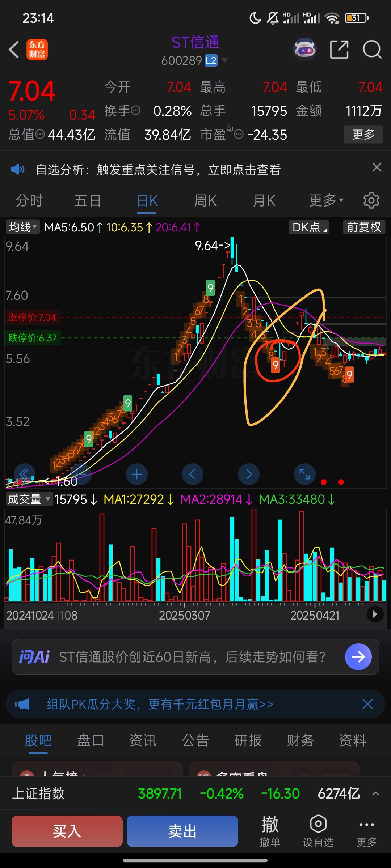
Task: Switch to 五日 chart tab
Action: point(88,200)
